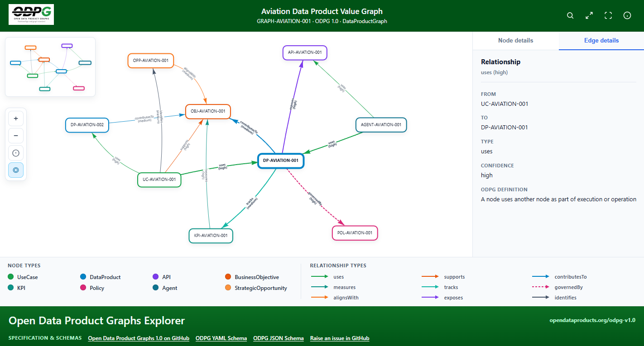Click the DataProduct legend label
644x346 pixels.
(x=105, y=277)
